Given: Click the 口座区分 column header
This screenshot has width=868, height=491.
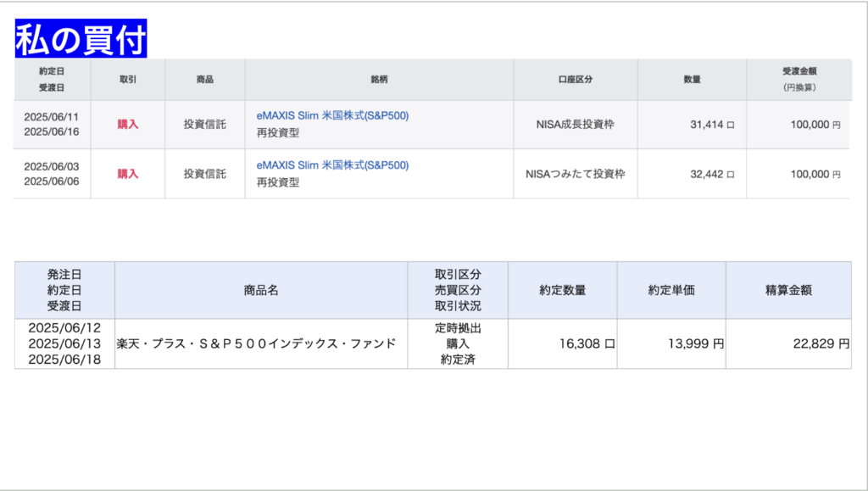Looking at the screenshot, I should [576, 80].
